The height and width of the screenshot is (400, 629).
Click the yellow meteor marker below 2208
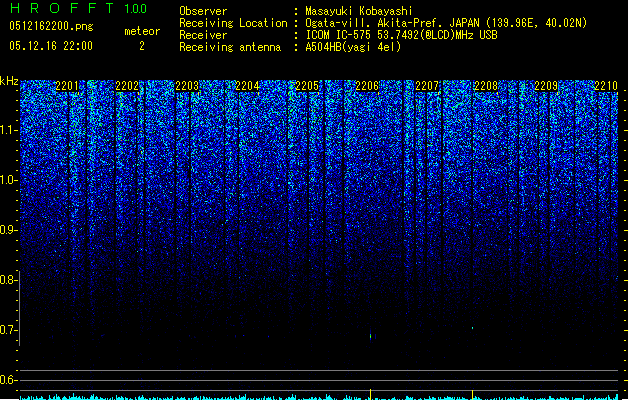(473, 394)
